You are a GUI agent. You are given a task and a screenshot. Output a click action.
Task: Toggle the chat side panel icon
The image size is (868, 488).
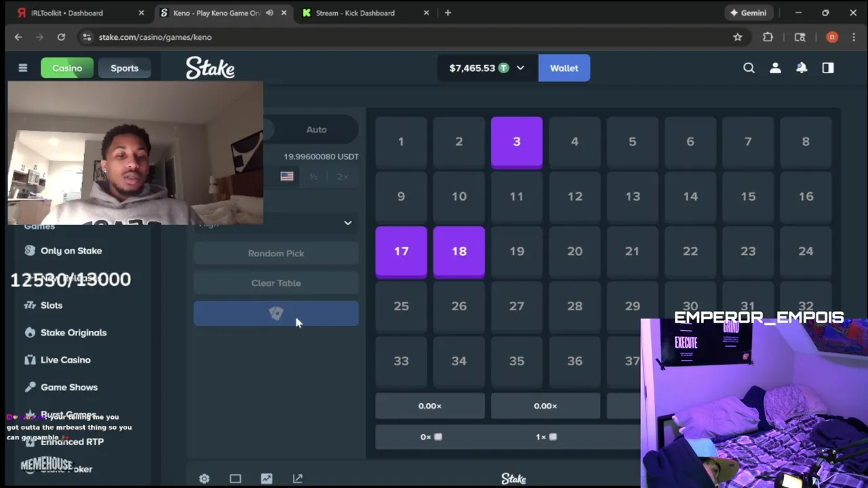tap(828, 68)
